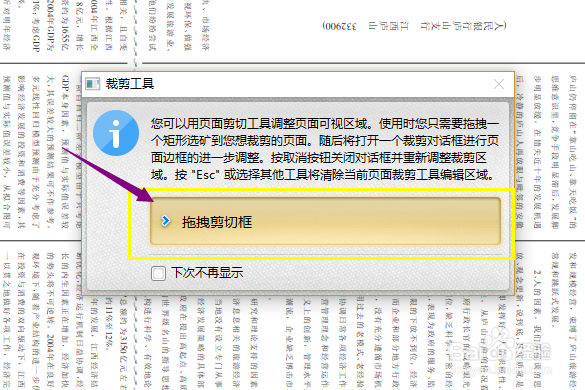Click the blue information icon
The height and width of the screenshot is (390, 585).
click(x=116, y=133)
